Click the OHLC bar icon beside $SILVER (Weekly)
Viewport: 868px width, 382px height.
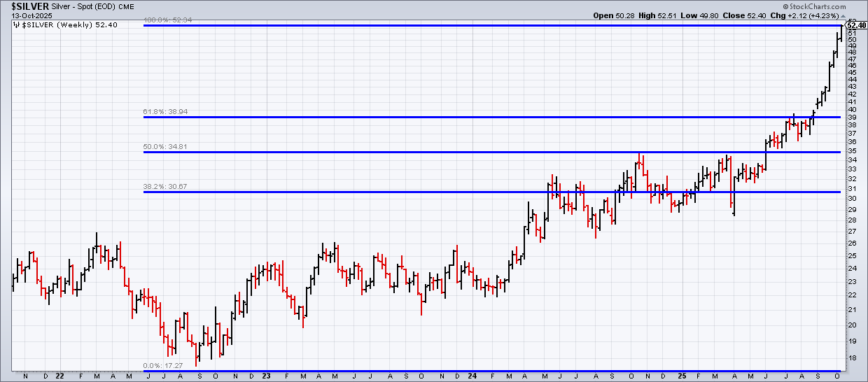click(15, 25)
